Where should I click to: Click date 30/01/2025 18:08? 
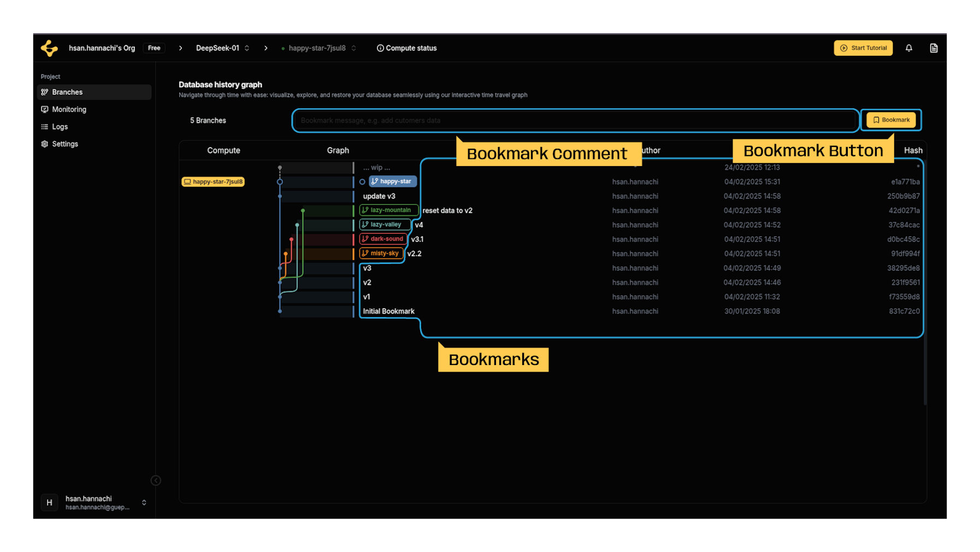click(752, 311)
